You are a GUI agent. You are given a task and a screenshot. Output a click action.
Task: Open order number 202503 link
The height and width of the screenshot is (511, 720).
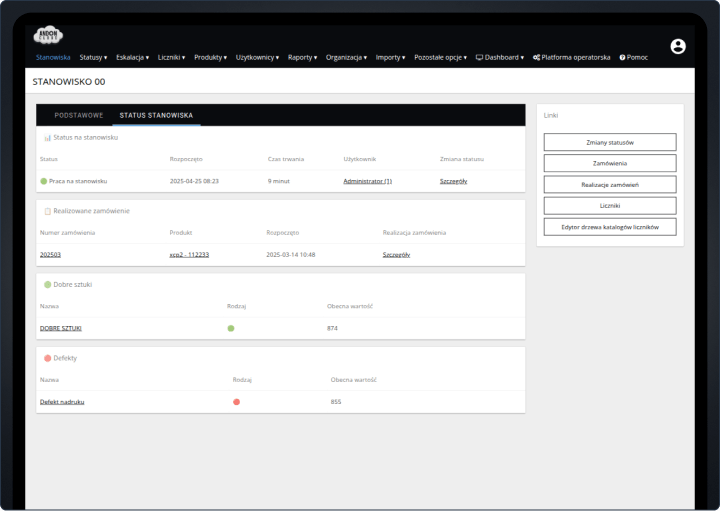pos(50,255)
